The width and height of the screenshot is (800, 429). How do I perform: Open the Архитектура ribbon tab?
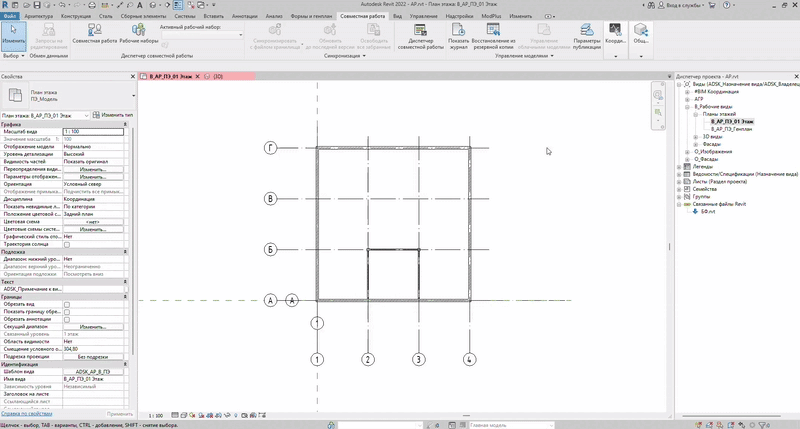pos(39,16)
